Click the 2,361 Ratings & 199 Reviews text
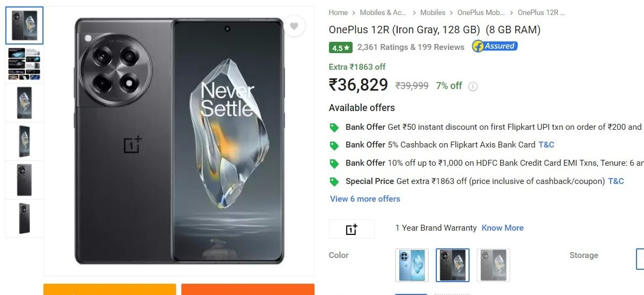 click(411, 47)
